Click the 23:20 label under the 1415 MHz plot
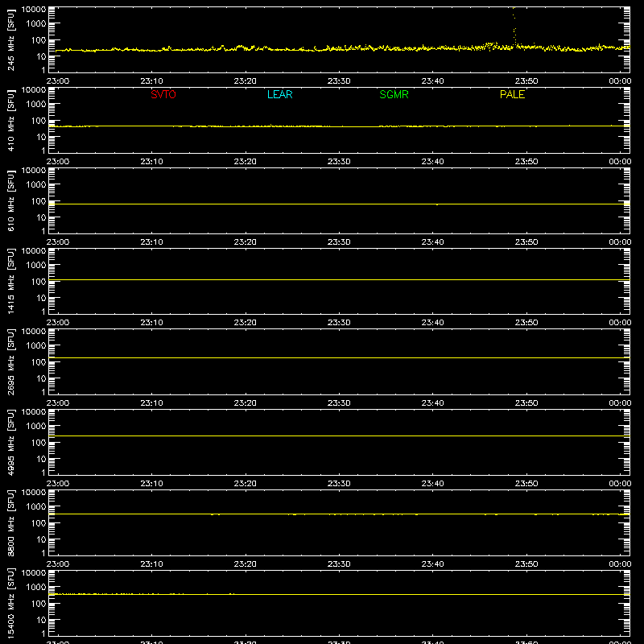The width and height of the screenshot is (644, 644). click(246, 323)
